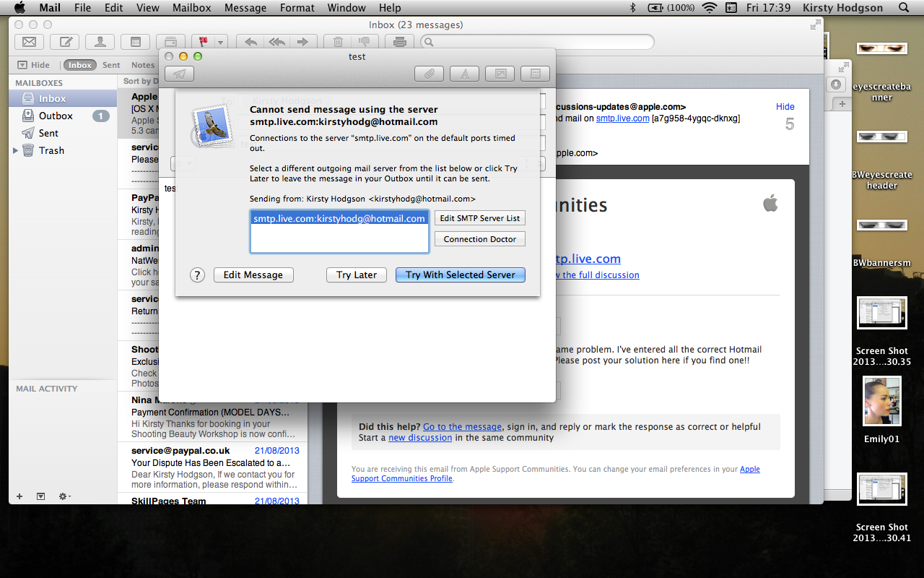The height and width of the screenshot is (578, 924).
Task: Click the Edit Message button
Action: point(253,275)
